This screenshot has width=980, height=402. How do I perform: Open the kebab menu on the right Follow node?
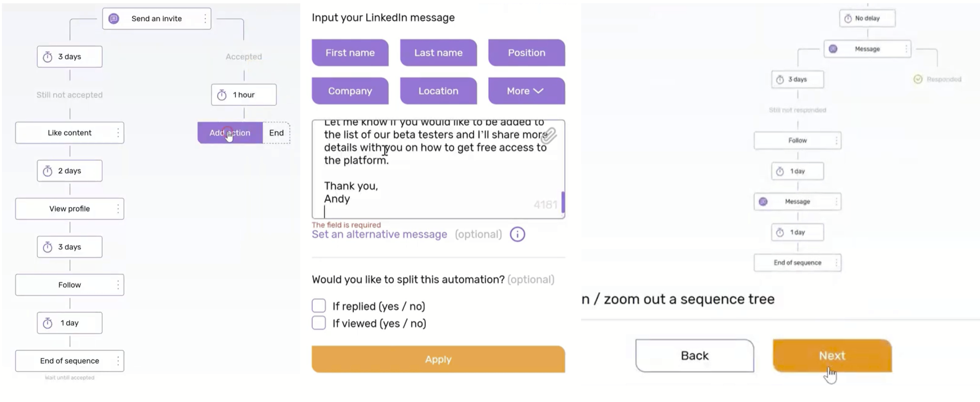836,140
